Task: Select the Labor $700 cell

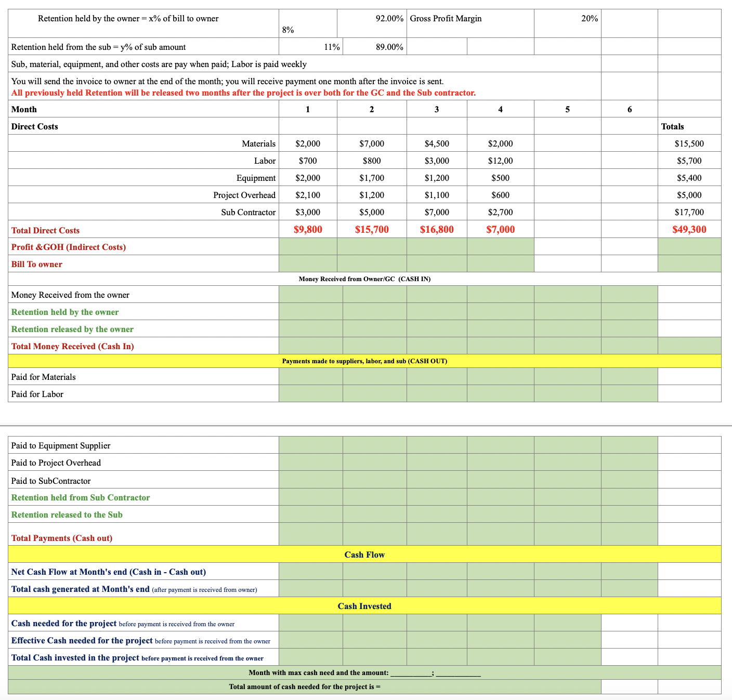Action: (308, 161)
